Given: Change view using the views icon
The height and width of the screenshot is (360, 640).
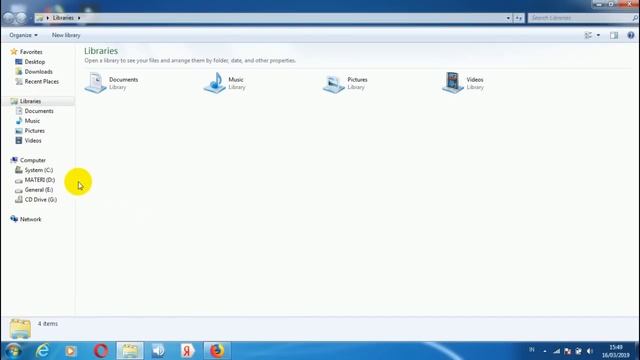Looking at the screenshot, I should pos(589,36).
